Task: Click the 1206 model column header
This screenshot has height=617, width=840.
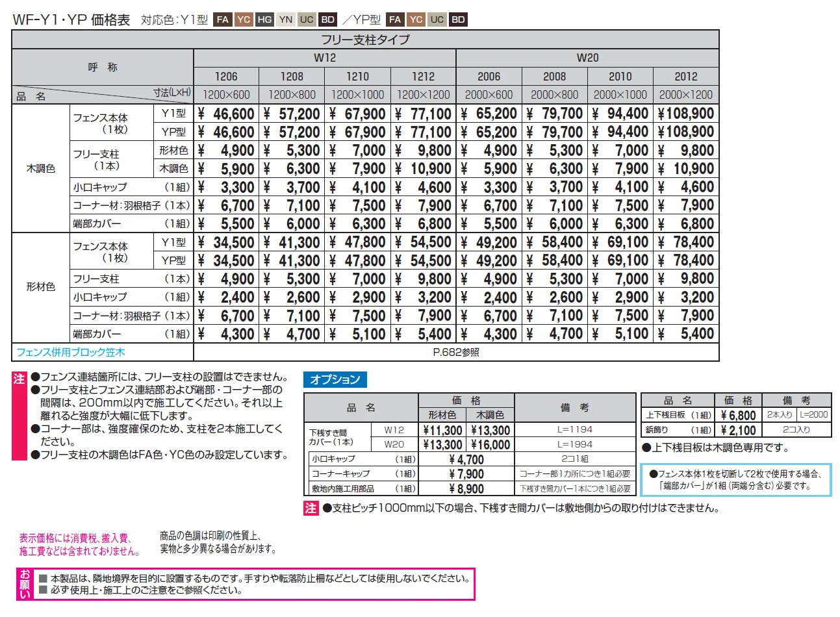Action: (x=226, y=76)
